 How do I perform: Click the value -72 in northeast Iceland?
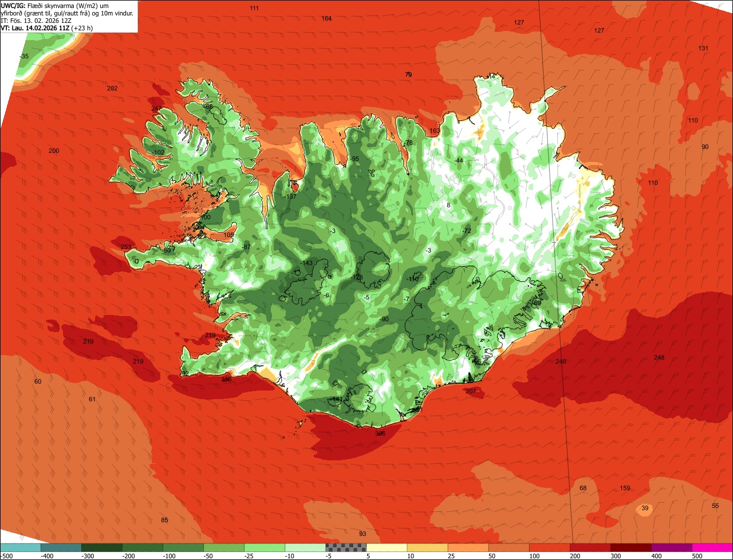tap(467, 231)
